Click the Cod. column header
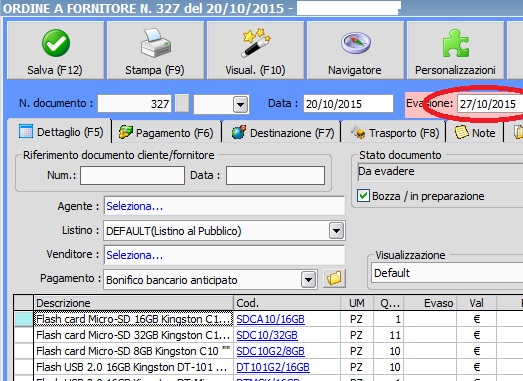 coord(287,303)
